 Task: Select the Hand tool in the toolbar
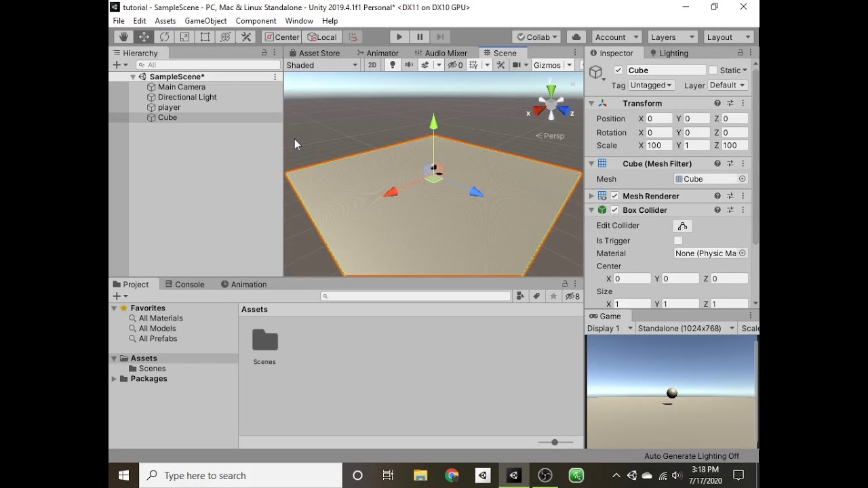tap(123, 37)
